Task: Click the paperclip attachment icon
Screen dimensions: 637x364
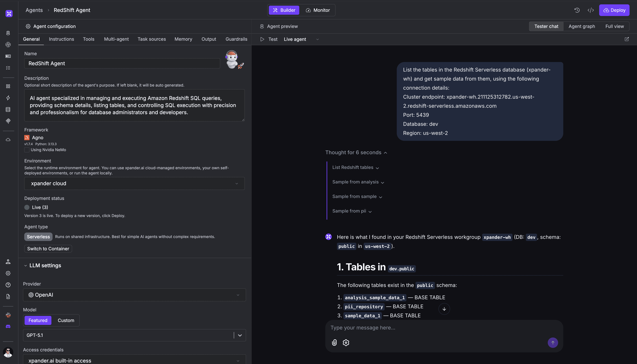Action: pyautogui.click(x=334, y=343)
